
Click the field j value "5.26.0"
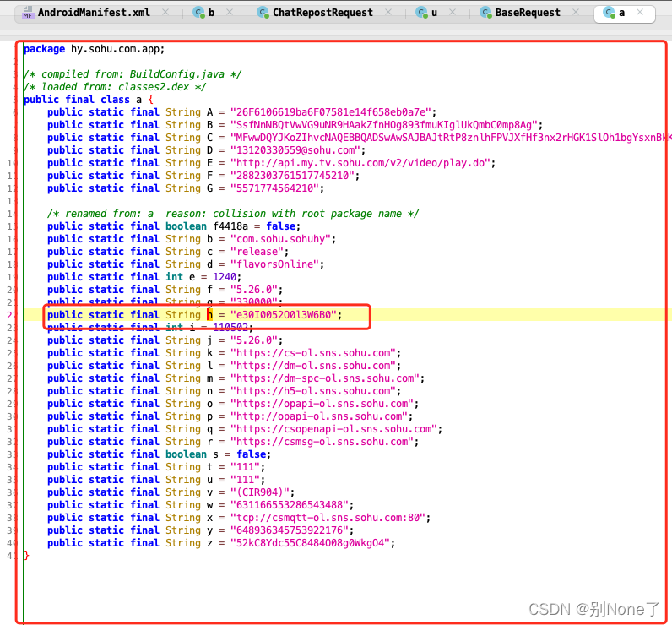tap(254, 340)
